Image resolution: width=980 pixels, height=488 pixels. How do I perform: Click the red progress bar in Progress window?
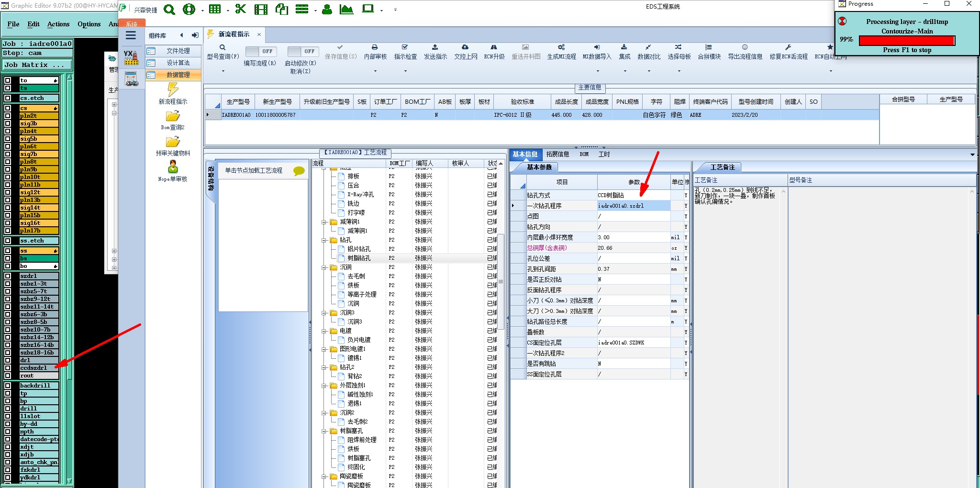pos(907,40)
